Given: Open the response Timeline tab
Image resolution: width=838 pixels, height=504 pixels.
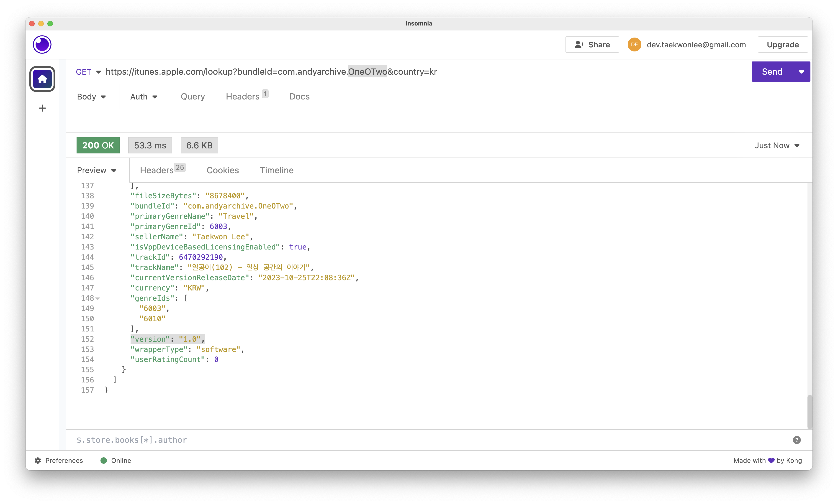Looking at the screenshot, I should coord(277,171).
